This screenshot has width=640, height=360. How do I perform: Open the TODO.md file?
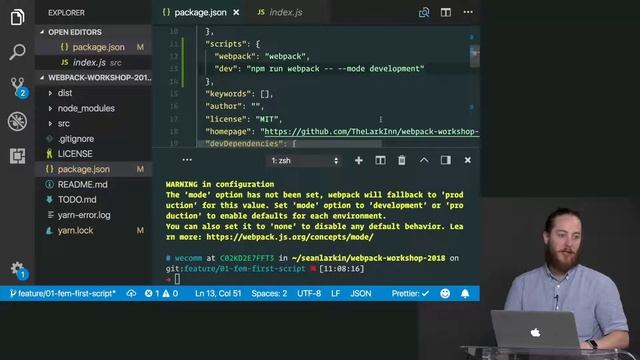(93, 200)
